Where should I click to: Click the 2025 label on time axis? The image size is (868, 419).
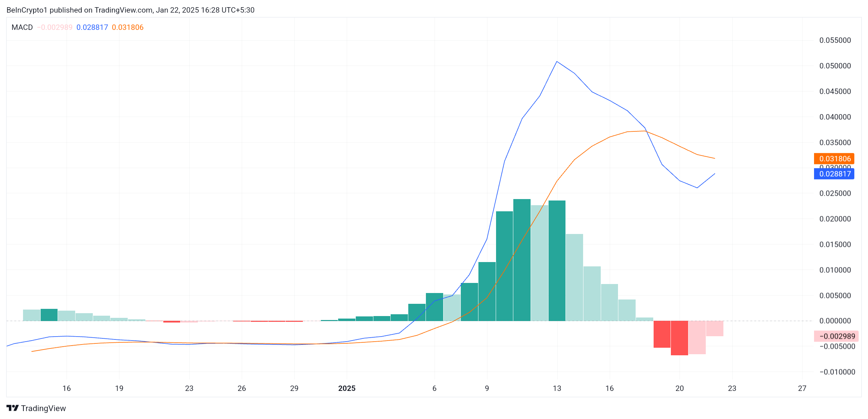[x=347, y=388]
